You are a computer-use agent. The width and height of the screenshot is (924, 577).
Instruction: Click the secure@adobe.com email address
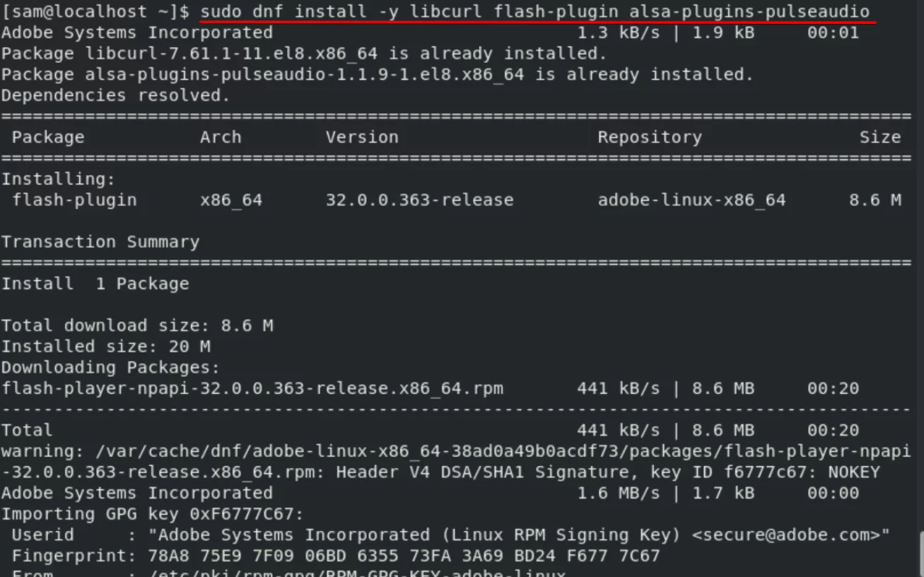tap(786, 535)
